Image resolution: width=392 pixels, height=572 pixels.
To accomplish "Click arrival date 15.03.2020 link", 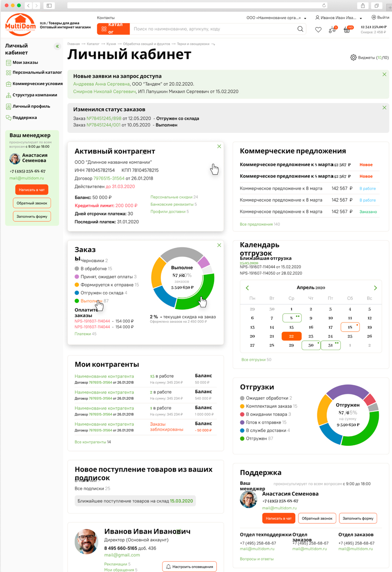I will [x=181, y=501].
